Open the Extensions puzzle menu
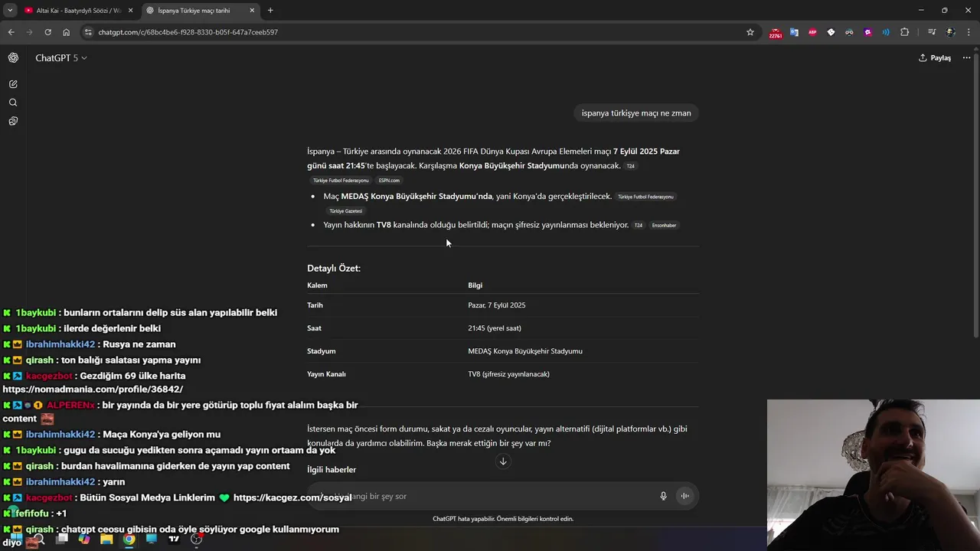980x551 pixels. (x=905, y=32)
